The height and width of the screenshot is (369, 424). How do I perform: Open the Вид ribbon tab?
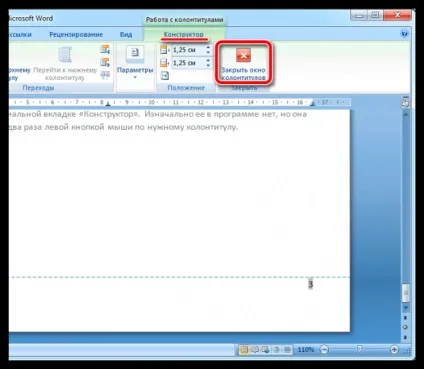tap(126, 34)
